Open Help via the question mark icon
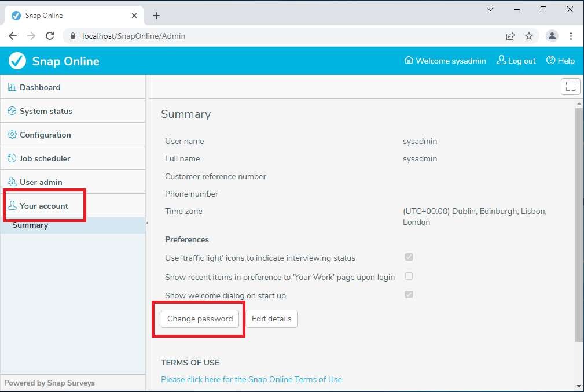Viewport: 584px width, 392px height. [550, 60]
